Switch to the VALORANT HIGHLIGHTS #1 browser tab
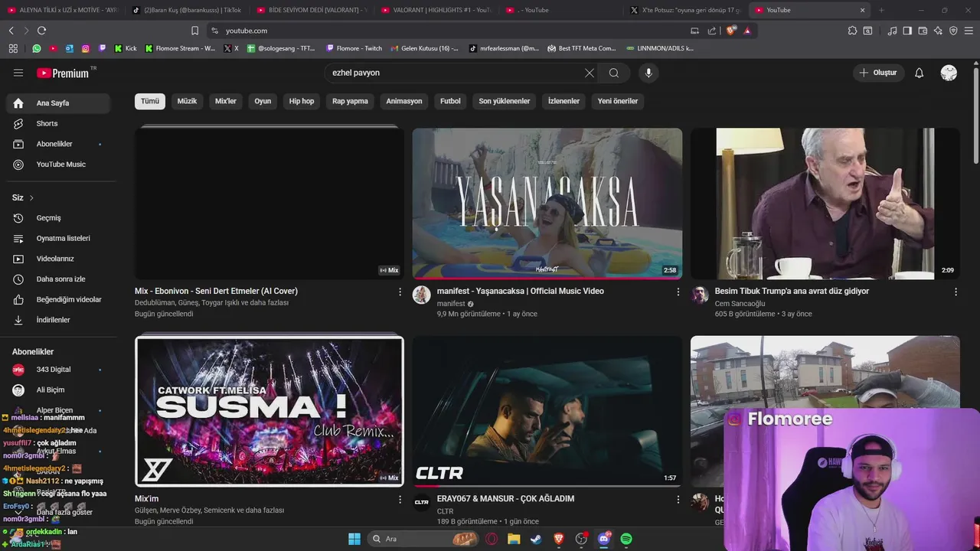This screenshot has width=980, height=551. pyautogui.click(x=436, y=10)
